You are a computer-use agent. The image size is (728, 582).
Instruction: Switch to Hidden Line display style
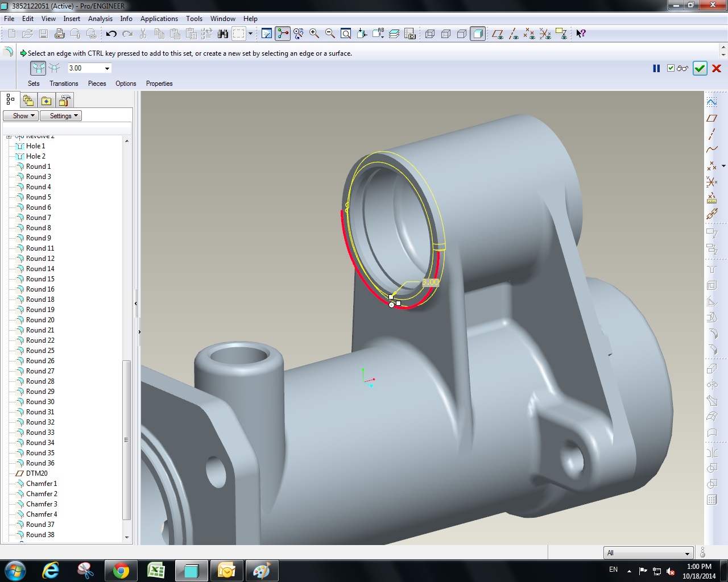[446, 34]
